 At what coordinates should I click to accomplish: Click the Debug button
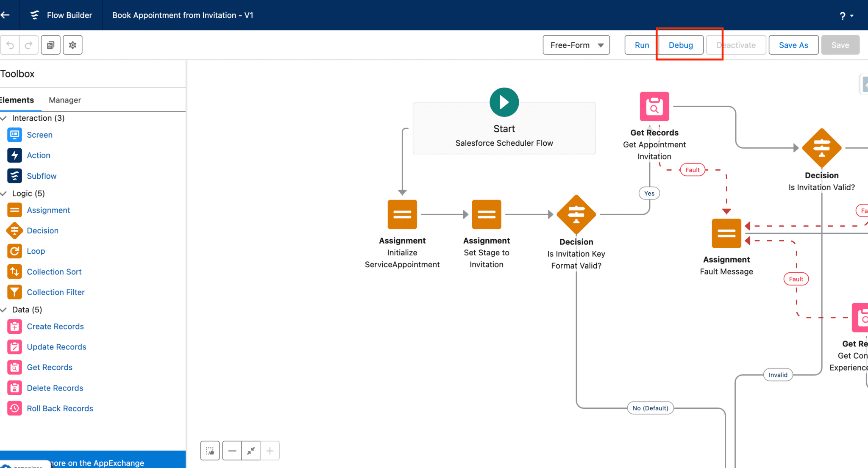coord(680,44)
